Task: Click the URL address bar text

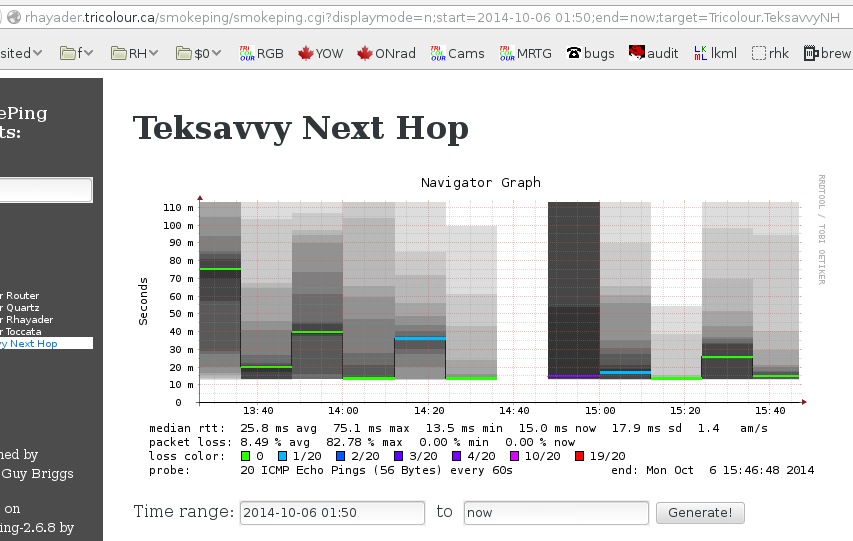Action: click(x=432, y=17)
